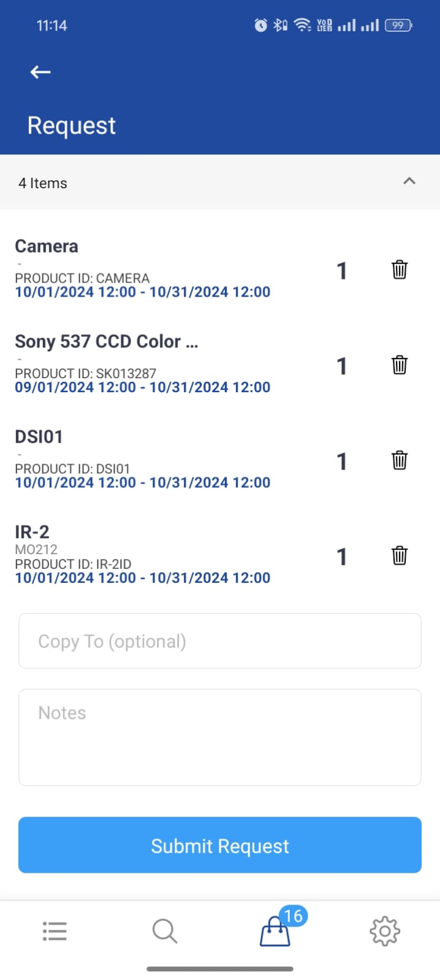Screen dimensions: 440x980
Task: Delete the DSI01 item from request
Action: coord(399,460)
